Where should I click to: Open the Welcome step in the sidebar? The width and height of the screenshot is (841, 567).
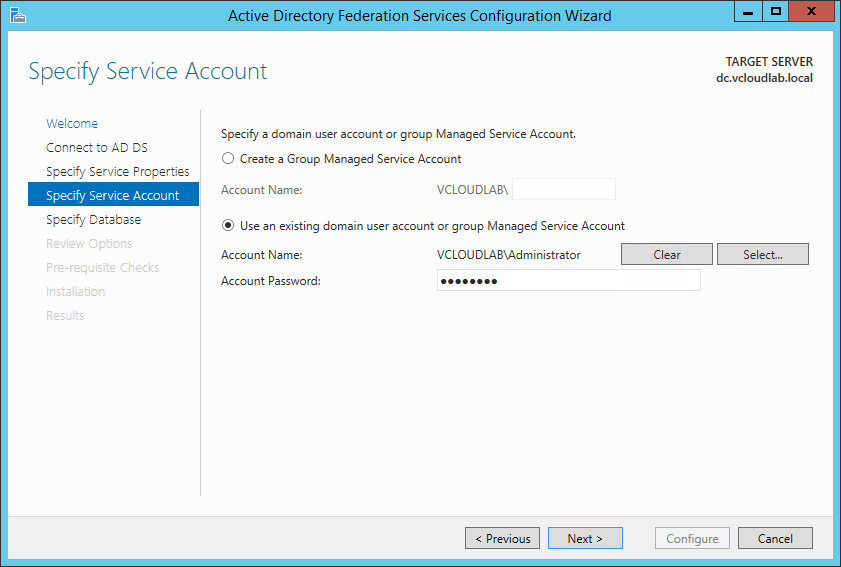click(x=72, y=123)
